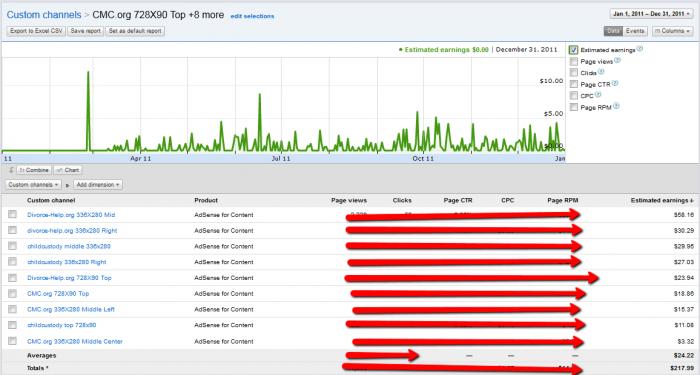Expand the Columns dropdown
This screenshot has height=375, width=700.
pyautogui.click(x=672, y=31)
